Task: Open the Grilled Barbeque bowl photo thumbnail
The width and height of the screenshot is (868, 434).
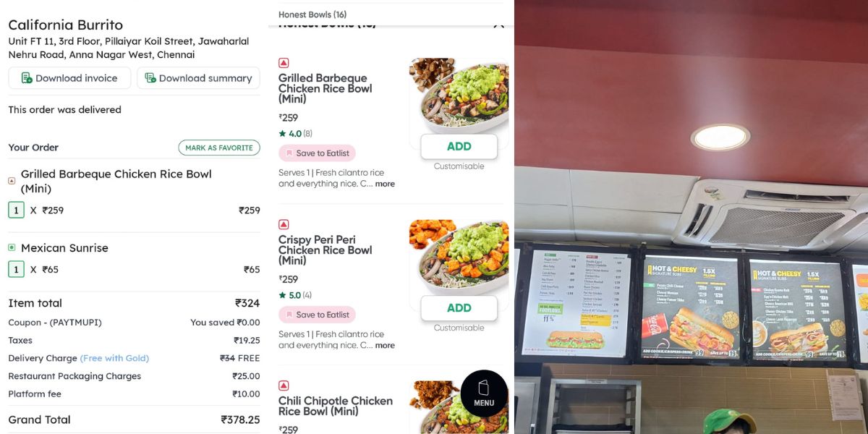Action: [x=459, y=96]
